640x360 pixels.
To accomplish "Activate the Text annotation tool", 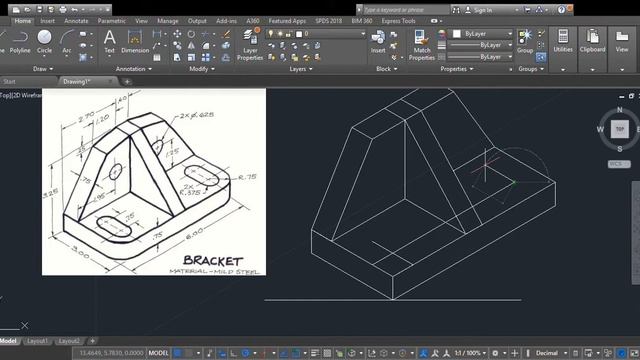I will (x=109, y=42).
